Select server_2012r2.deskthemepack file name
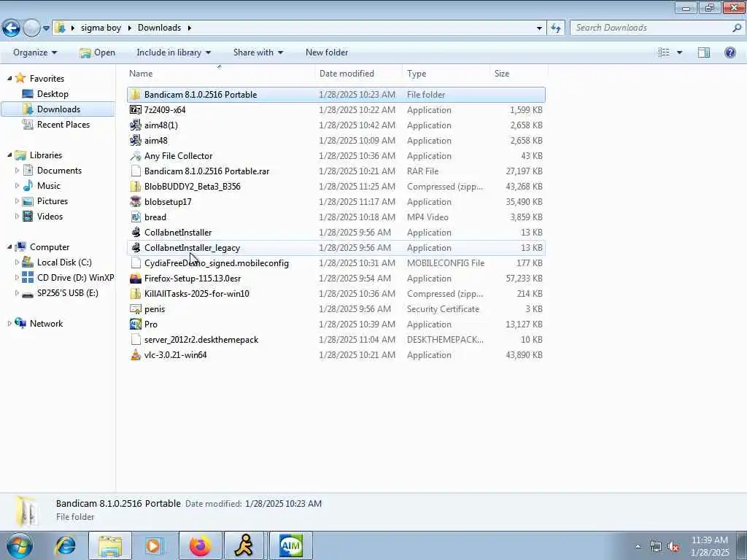This screenshot has height=560, width=747. (201, 340)
